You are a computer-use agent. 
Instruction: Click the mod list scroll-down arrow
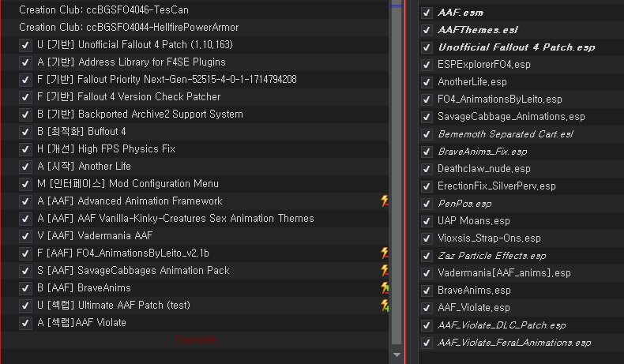pos(397,355)
